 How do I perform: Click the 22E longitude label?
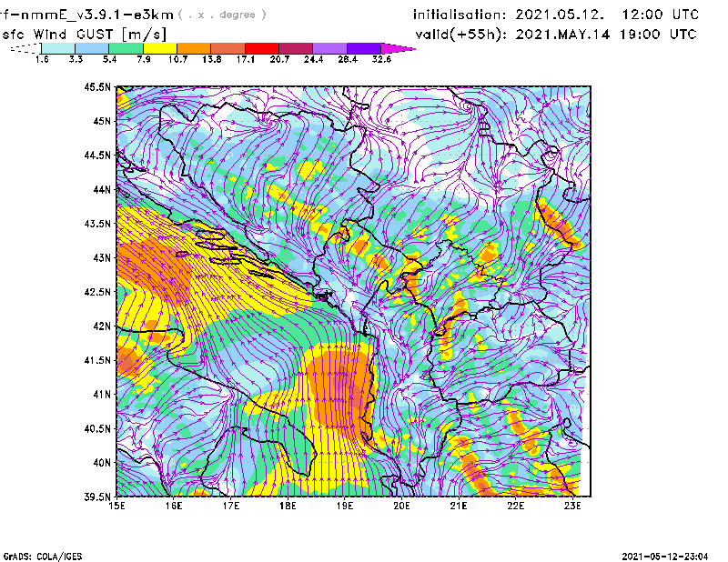(515, 506)
